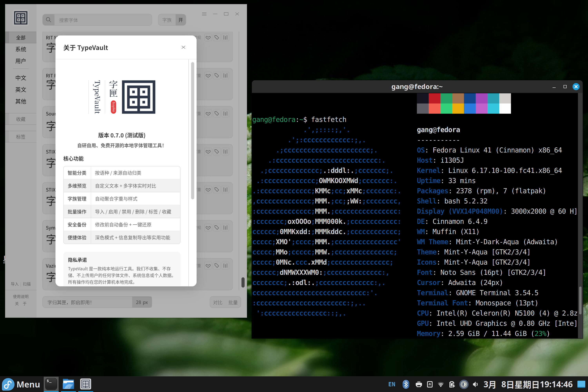Expand the 标签 tags section in the sidebar
The image size is (588, 392).
pyautogui.click(x=21, y=136)
